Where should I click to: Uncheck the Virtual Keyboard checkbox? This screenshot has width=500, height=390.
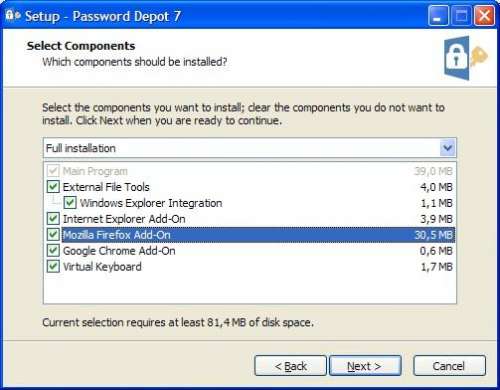click(x=53, y=266)
